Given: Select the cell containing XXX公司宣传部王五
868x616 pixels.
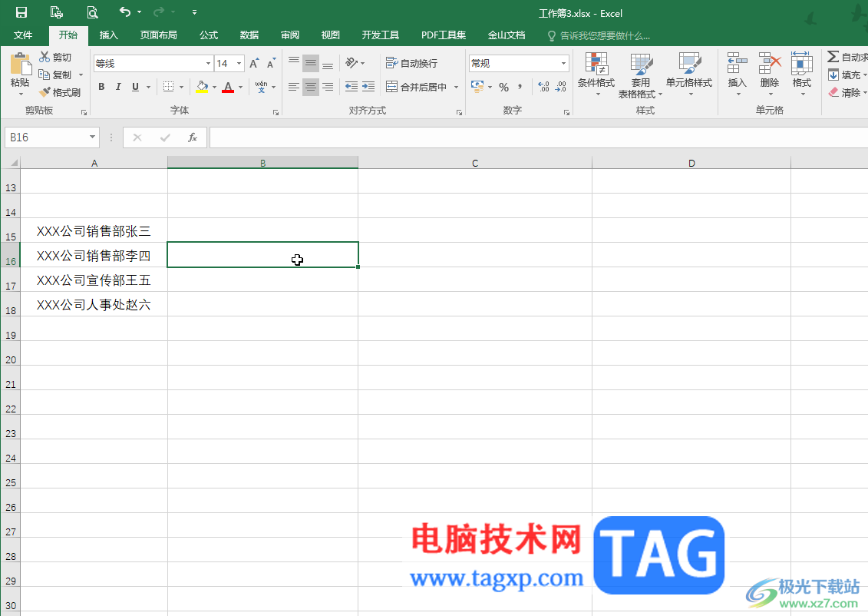Looking at the screenshot, I should click(x=94, y=280).
